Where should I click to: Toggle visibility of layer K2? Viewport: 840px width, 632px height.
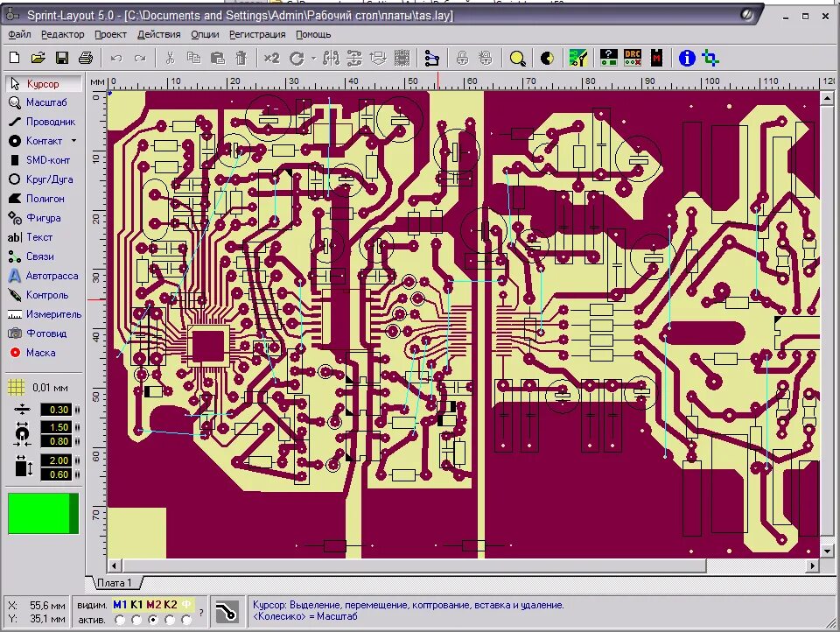pos(171,605)
